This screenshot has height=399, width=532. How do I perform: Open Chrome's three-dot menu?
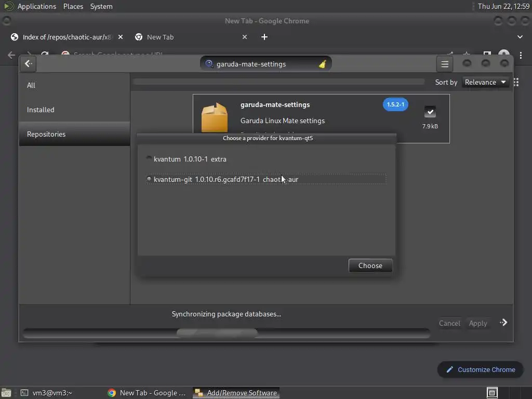(521, 55)
